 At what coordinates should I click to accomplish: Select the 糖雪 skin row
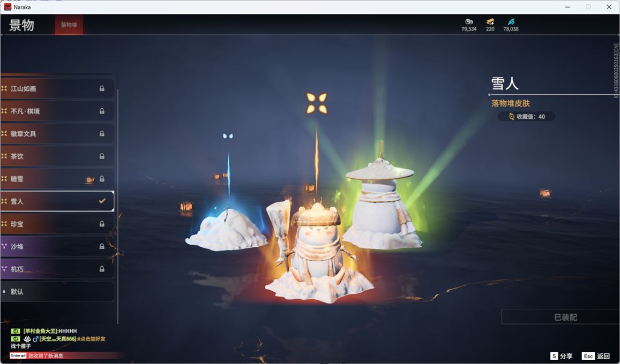[x=57, y=178]
